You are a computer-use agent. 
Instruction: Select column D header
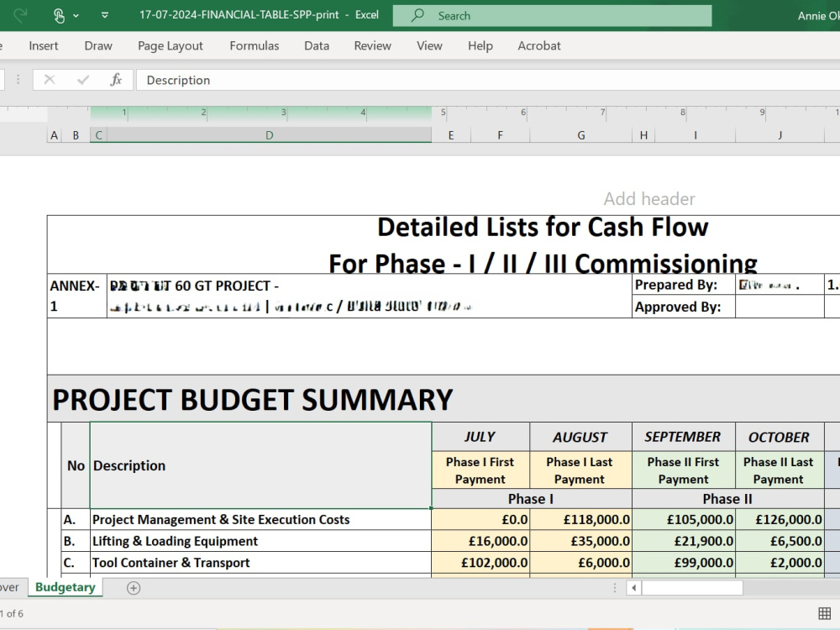[x=269, y=135]
